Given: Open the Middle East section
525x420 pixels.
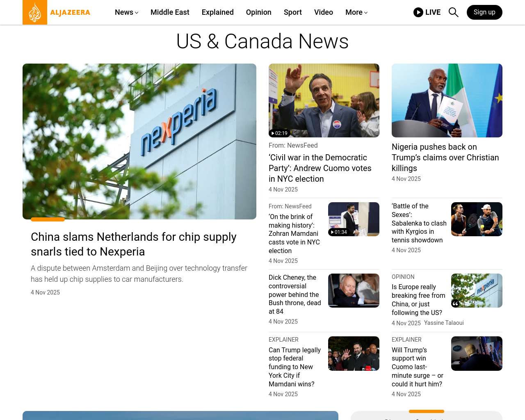Looking at the screenshot, I should click(x=170, y=12).
